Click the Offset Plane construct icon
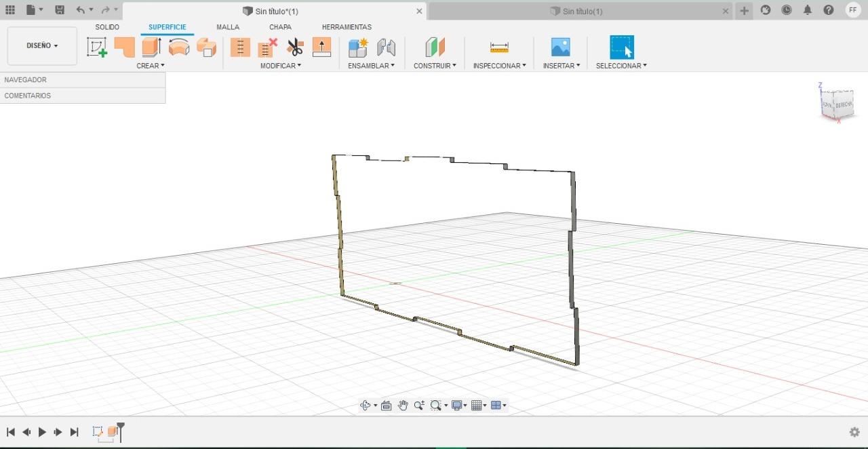868x449 pixels. click(x=435, y=47)
